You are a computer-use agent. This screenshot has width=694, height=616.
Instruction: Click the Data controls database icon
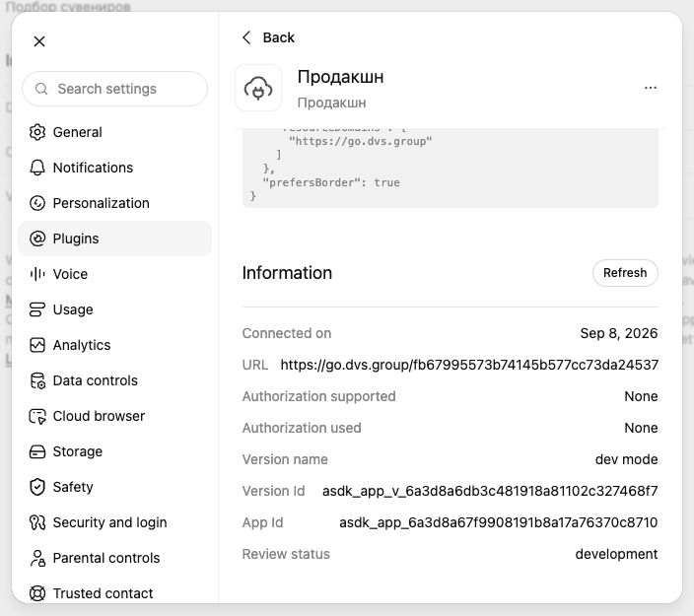(x=37, y=380)
